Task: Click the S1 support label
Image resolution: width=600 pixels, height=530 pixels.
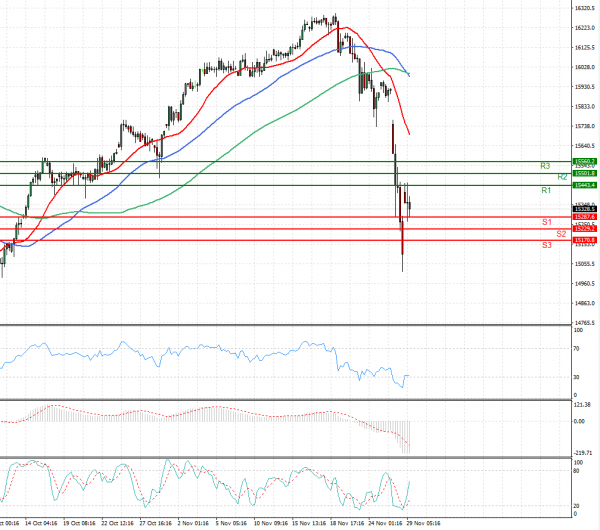Action: coord(547,222)
